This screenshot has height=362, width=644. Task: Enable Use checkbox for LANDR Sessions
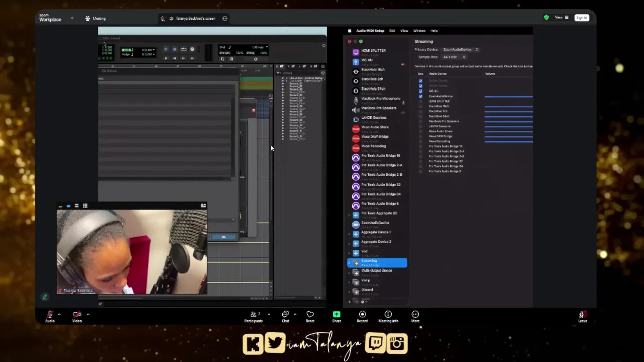tap(421, 126)
